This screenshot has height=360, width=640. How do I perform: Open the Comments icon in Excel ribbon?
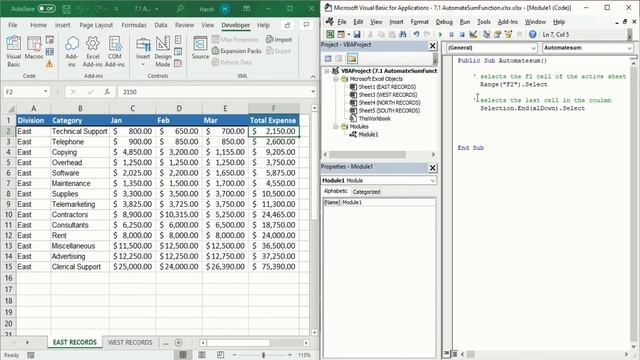click(306, 25)
